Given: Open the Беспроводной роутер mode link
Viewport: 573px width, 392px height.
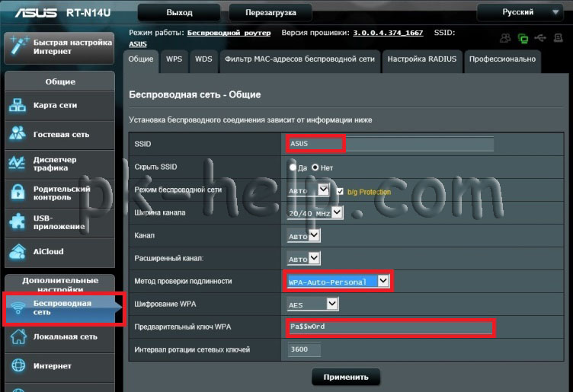Looking at the screenshot, I should coord(229,33).
